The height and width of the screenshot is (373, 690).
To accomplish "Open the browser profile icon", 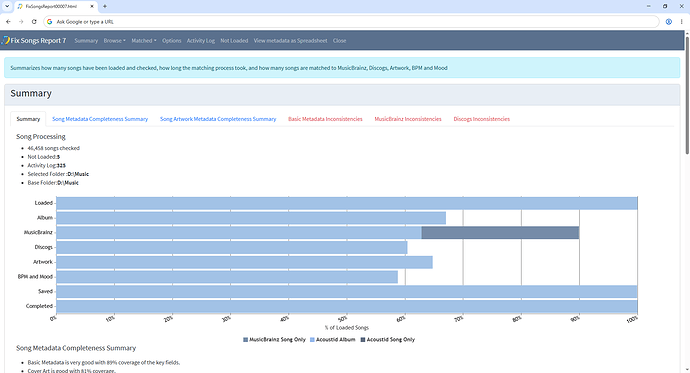I will pyautogui.click(x=668, y=22).
